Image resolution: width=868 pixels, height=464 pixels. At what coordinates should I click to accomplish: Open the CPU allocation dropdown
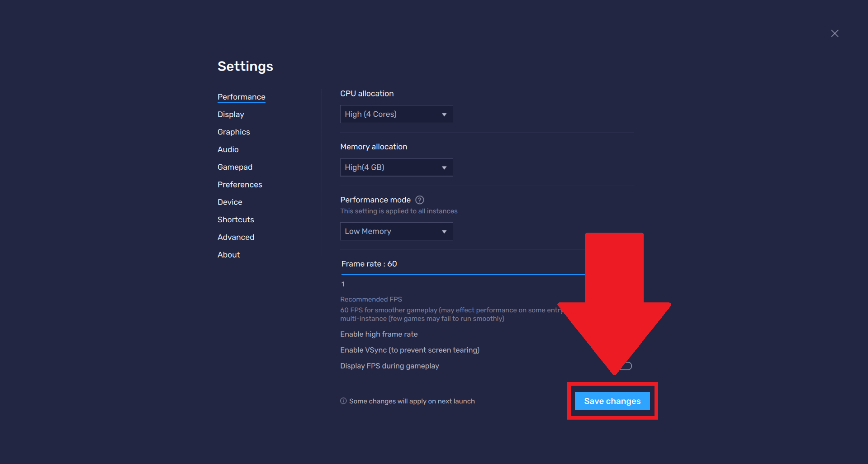coord(396,114)
